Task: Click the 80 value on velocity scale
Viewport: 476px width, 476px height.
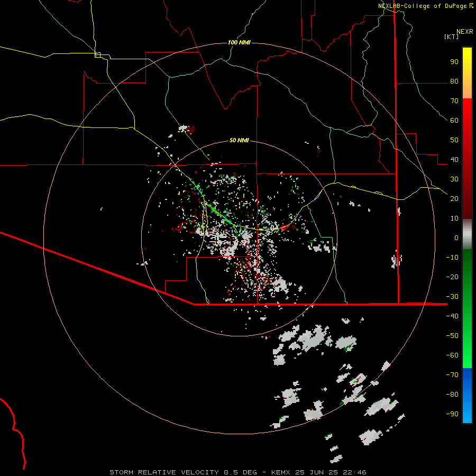Action: point(454,81)
